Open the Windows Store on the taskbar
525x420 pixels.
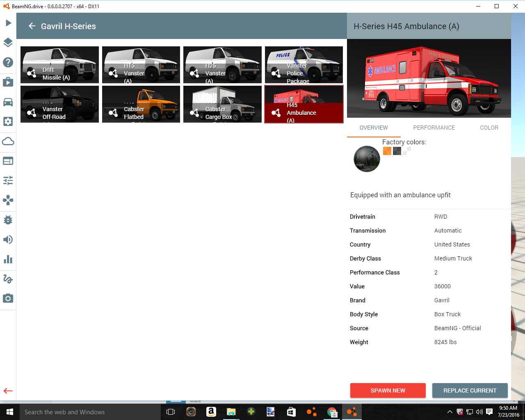pyautogui.click(x=291, y=412)
